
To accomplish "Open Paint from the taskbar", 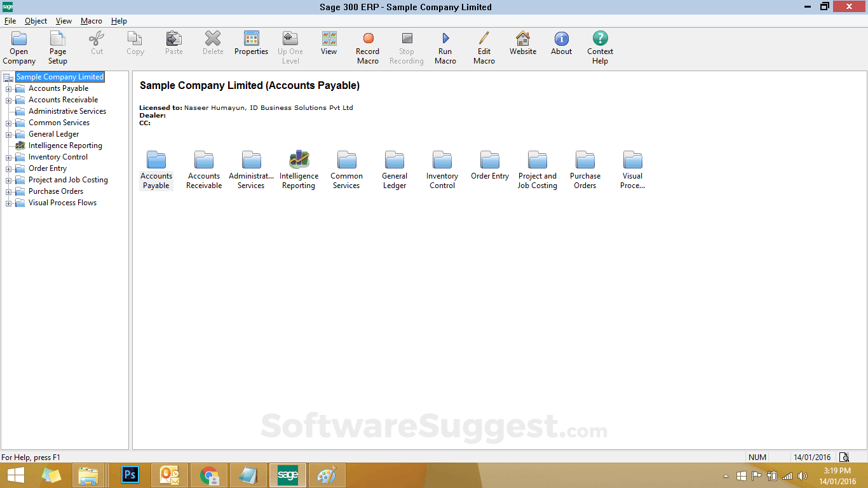I will 327,475.
